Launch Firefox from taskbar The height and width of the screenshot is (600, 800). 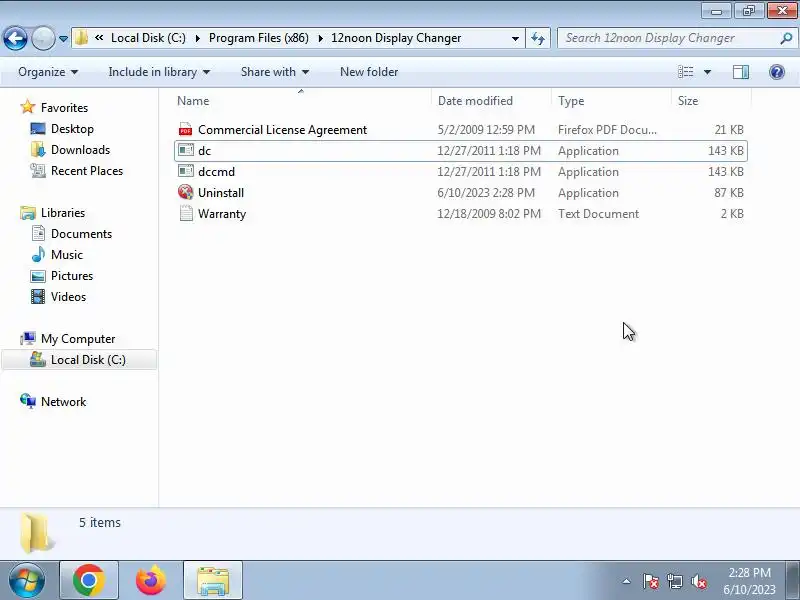pos(151,581)
